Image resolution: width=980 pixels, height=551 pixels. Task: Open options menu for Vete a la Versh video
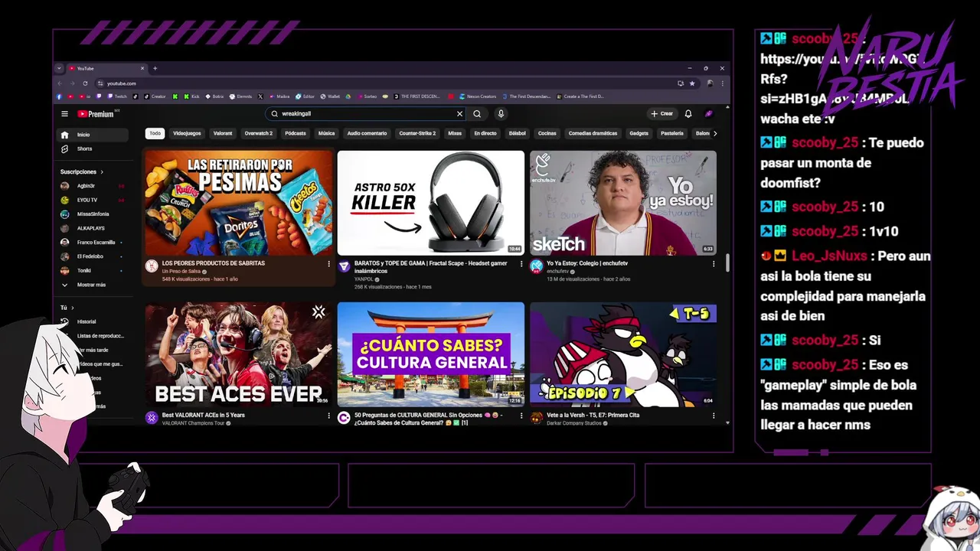[714, 416]
